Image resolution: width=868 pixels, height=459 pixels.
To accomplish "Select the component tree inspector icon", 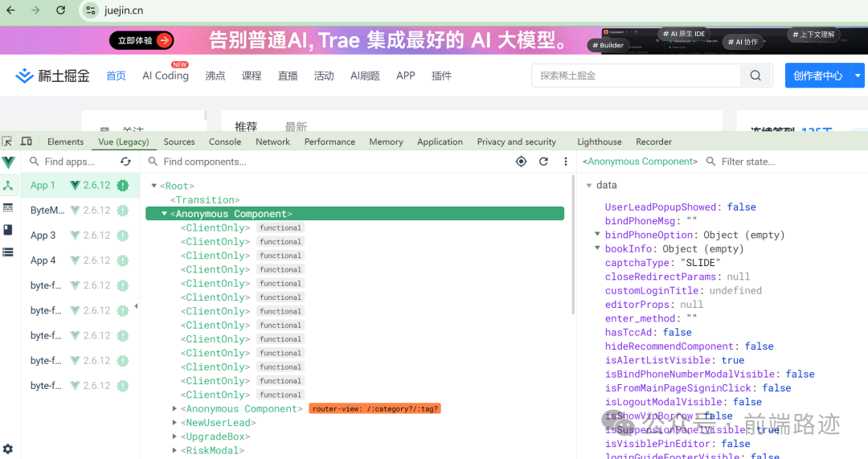I will click(x=8, y=186).
